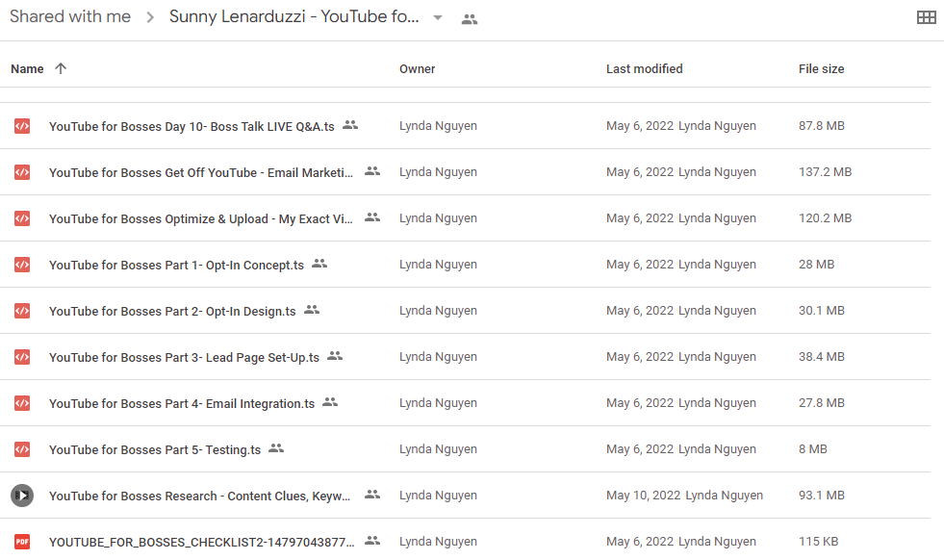944x560 pixels.
Task: Open the Sunny Lenarduzzi folder breadcrumb title
Action: (x=293, y=17)
